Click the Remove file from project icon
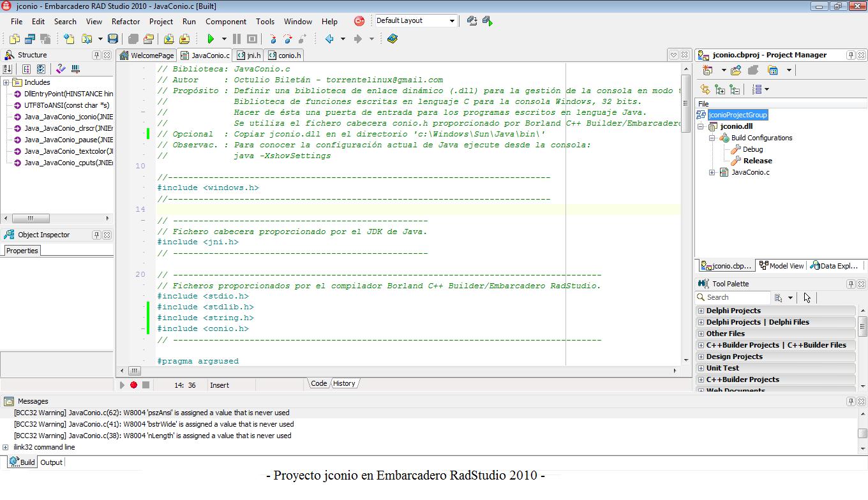The image size is (868, 500). click(x=184, y=39)
